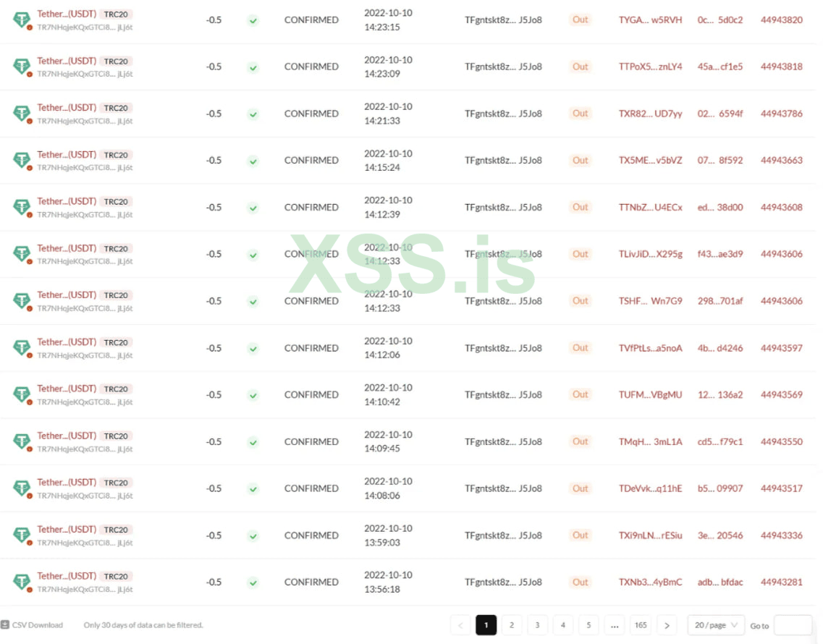823x644 pixels.
Task: Open recipient address TYGA...w5RVH
Action: [x=650, y=20]
